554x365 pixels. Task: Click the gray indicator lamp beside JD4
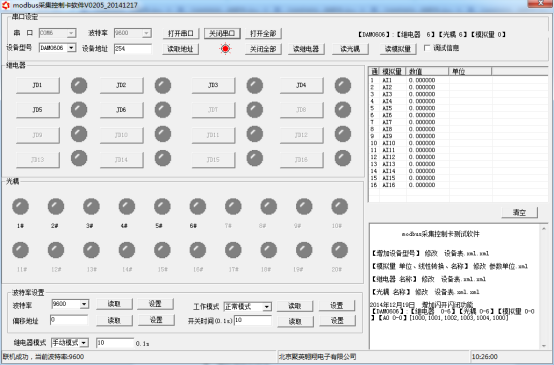pyautogui.click(x=343, y=85)
